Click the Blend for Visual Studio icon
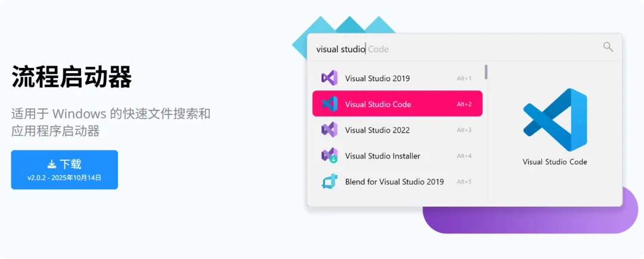The image size is (644, 259). coord(329,181)
